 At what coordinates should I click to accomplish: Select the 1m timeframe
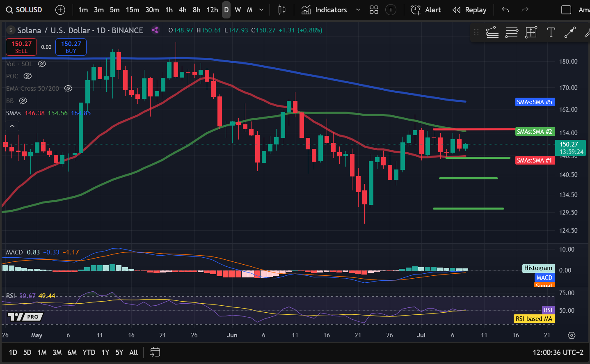tap(83, 10)
